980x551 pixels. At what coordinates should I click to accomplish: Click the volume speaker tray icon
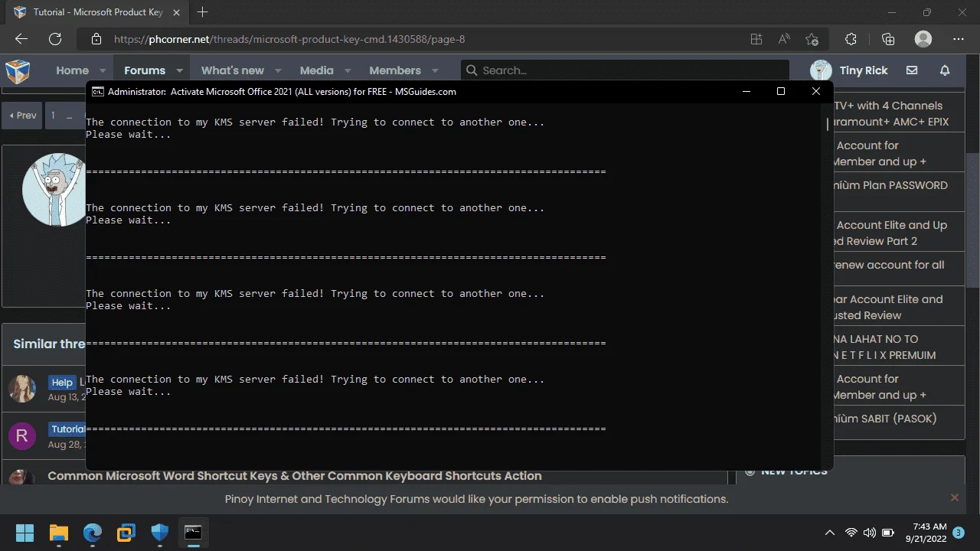pyautogui.click(x=870, y=533)
